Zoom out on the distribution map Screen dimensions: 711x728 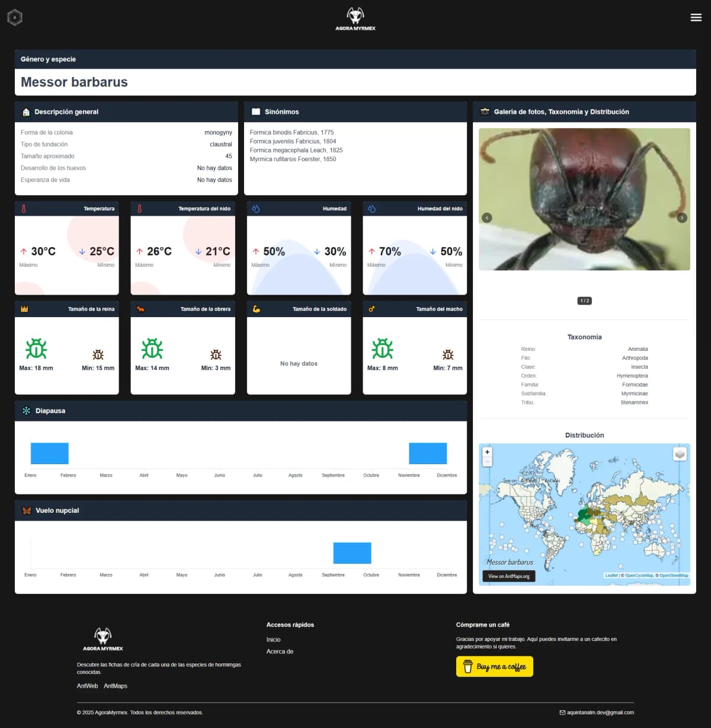point(488,461)
